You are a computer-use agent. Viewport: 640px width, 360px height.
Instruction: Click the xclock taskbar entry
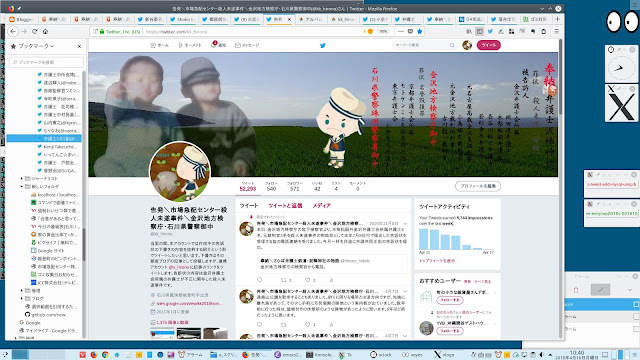point(381,355)
